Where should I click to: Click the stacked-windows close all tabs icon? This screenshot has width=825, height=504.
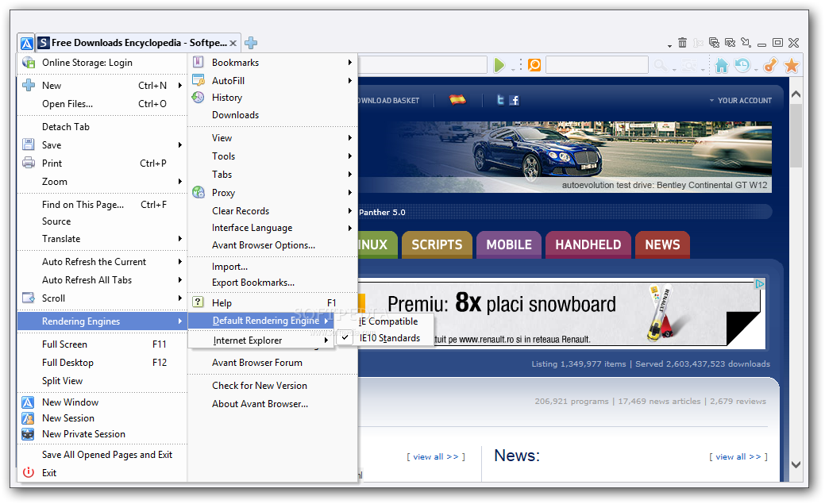pyautogui.click(x=714, y=43)
